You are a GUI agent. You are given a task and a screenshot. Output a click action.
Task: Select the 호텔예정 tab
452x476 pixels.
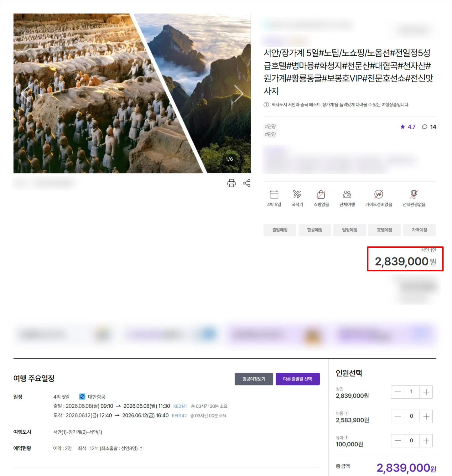click(x=384, y=230)
